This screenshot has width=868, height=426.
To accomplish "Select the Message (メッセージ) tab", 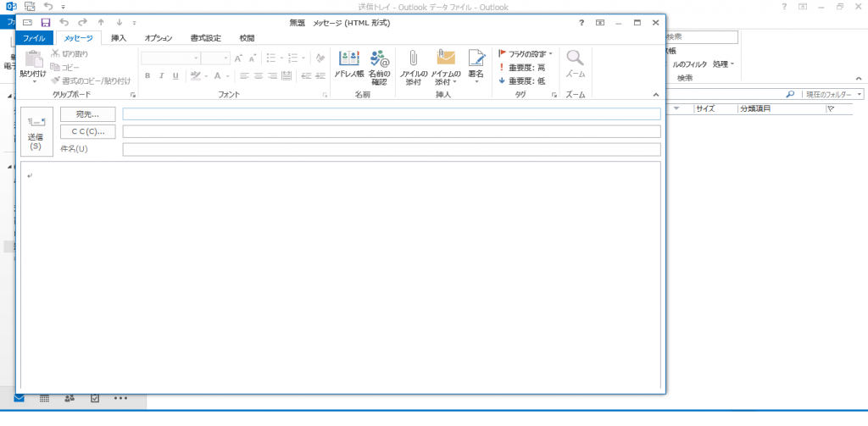I will [78, 38].
